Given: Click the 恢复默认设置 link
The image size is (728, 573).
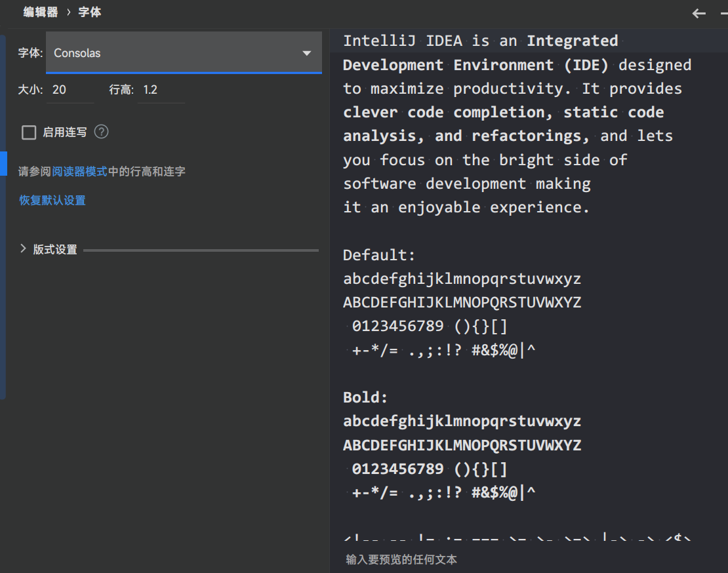Looking at the screenshot, I should click(x=52, y=201).
